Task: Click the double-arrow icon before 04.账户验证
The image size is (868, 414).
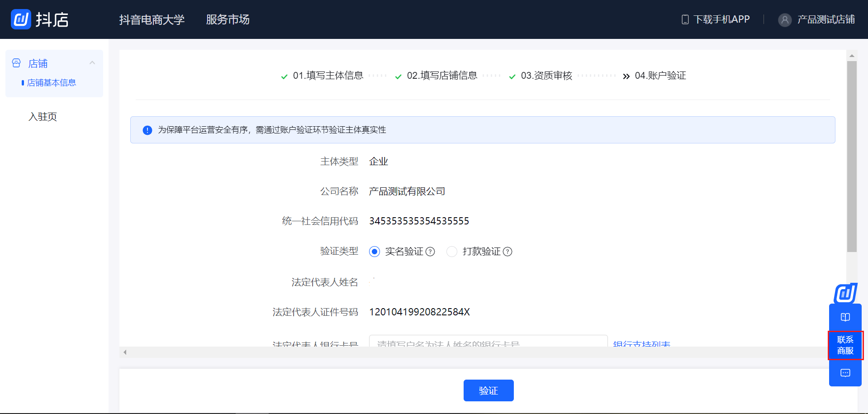Action: (x=626, y=76)
